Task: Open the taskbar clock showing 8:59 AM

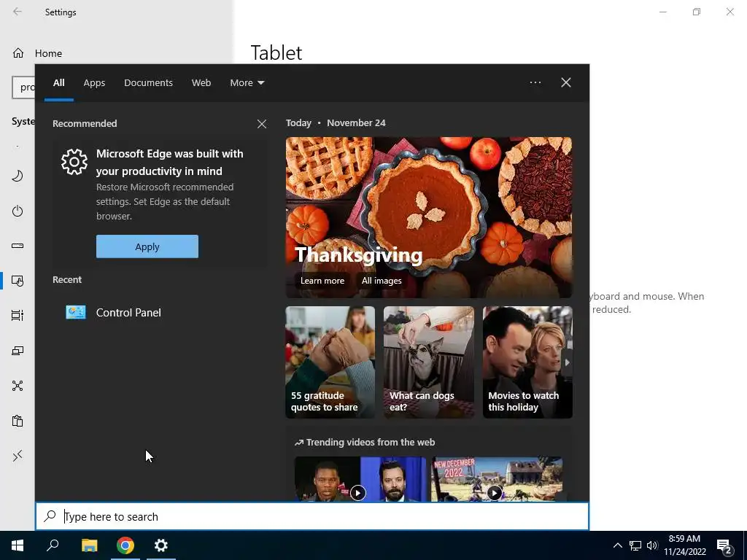Action: 684,545
